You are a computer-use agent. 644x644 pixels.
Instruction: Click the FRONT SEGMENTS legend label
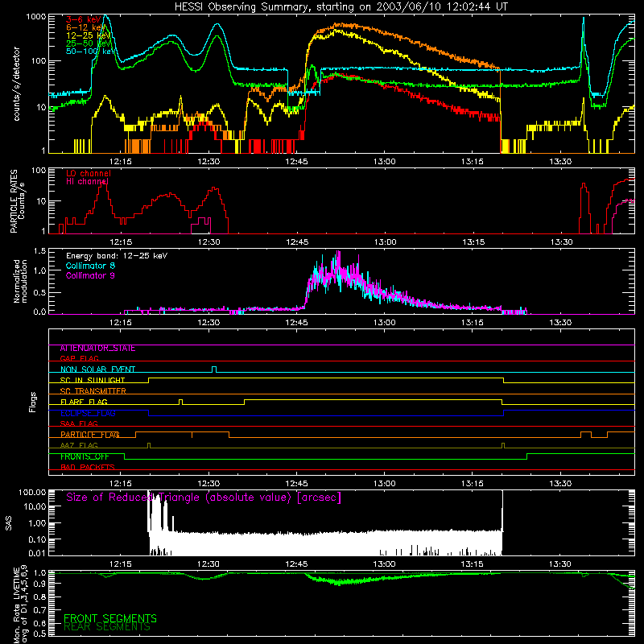point(110,618)
